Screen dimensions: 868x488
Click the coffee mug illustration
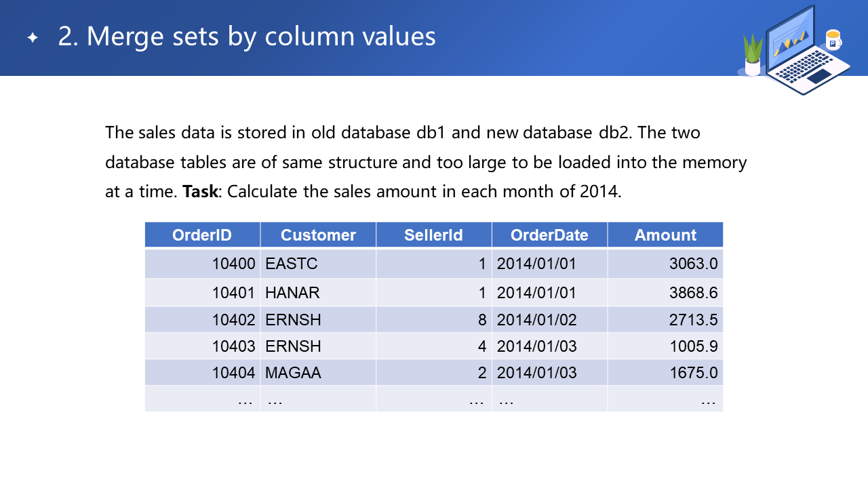click(832, 40)
